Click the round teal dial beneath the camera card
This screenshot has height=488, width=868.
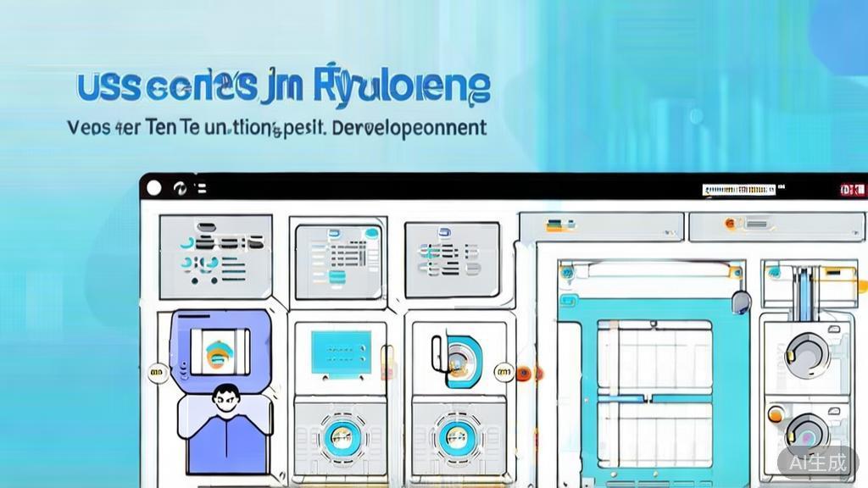(x=457, y=437)
